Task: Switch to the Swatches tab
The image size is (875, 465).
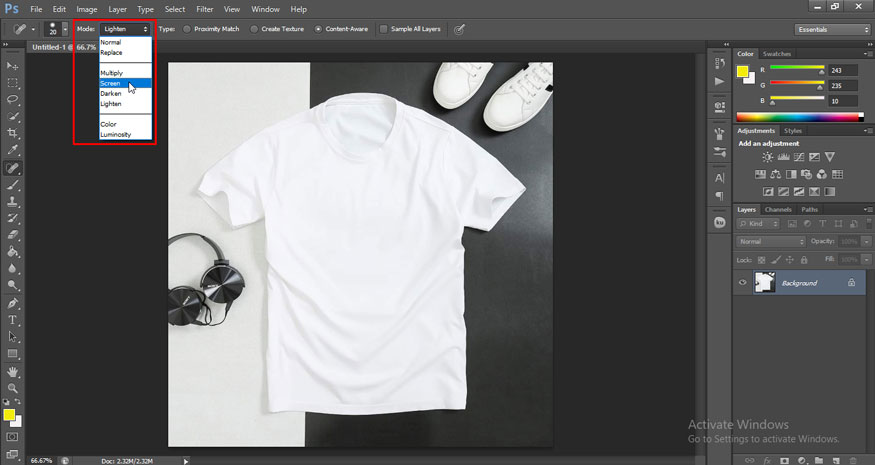Action: click(776, 53)
